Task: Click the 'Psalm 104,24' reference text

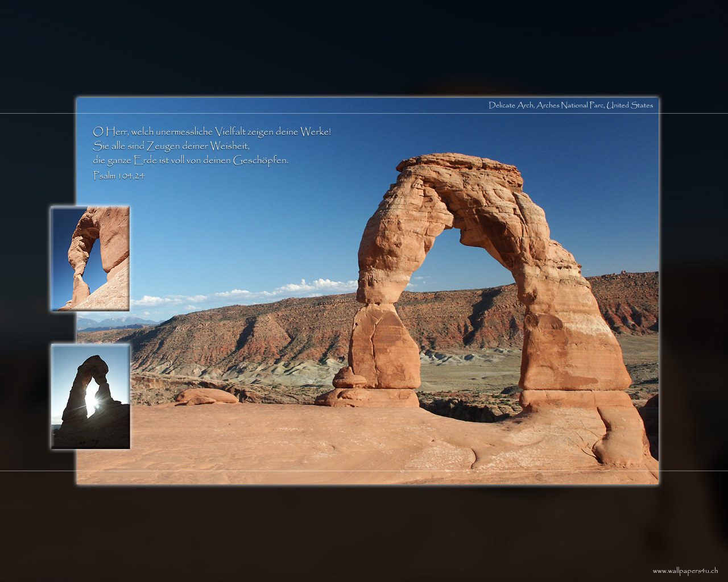Action: pyautogui.click(x=119, y=176)
